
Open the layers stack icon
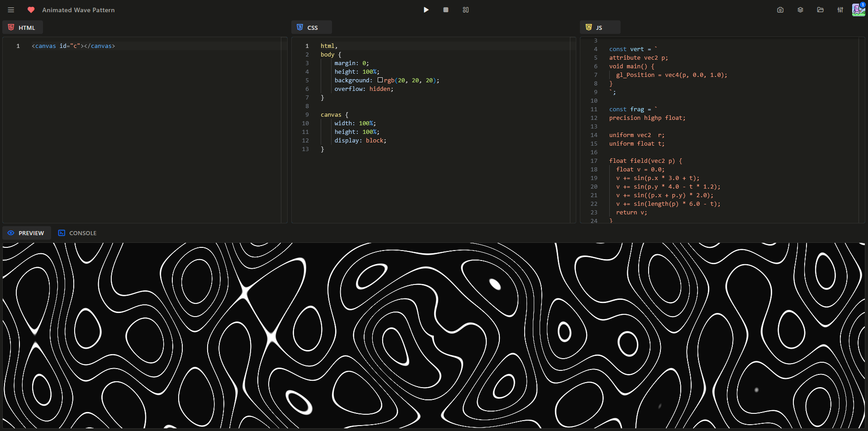point(800,9)
